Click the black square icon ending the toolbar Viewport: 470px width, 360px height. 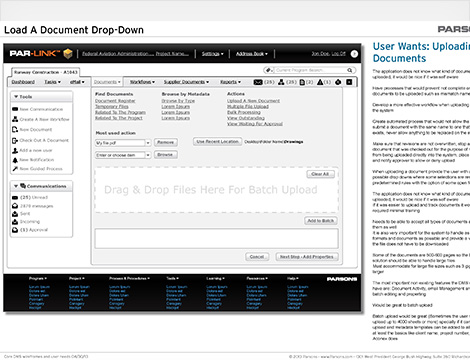coord(349,82)
